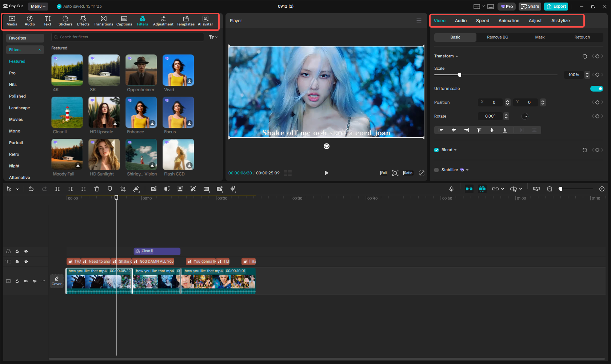Switch to the Remove BG tab
The image size is (611, 364).
[x=497, y=37]
